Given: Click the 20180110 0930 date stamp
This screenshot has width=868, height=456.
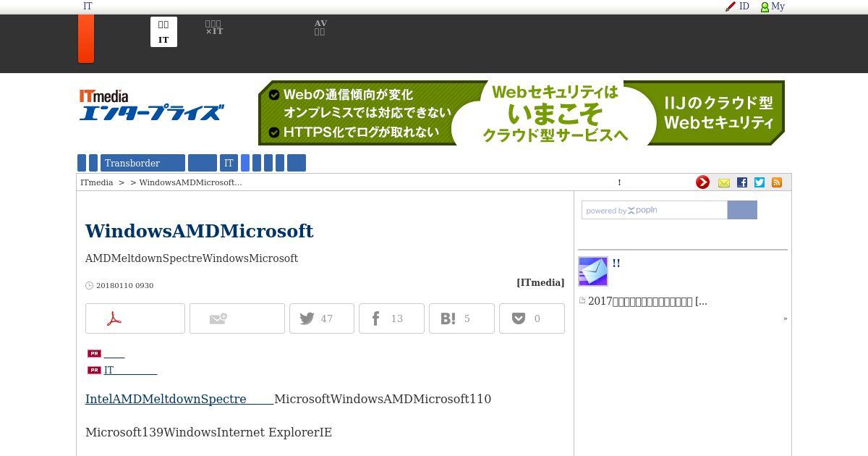Looking at the screenshot, I should coord(124,285).
